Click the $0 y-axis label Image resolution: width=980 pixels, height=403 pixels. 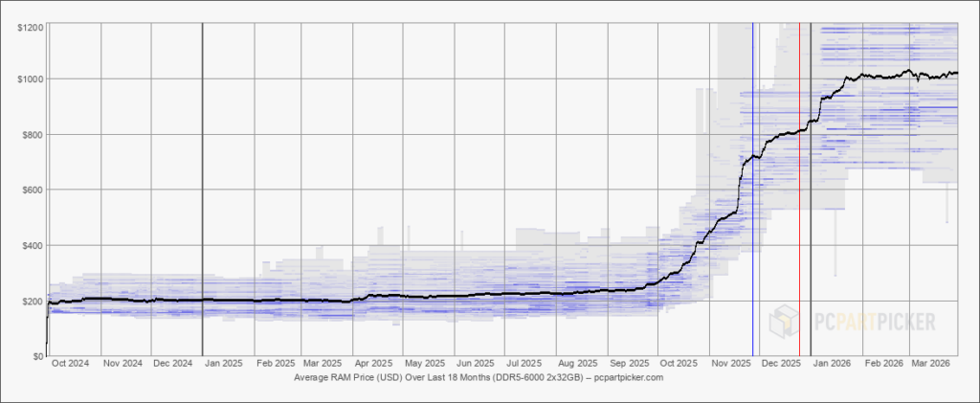click(37, 356)
